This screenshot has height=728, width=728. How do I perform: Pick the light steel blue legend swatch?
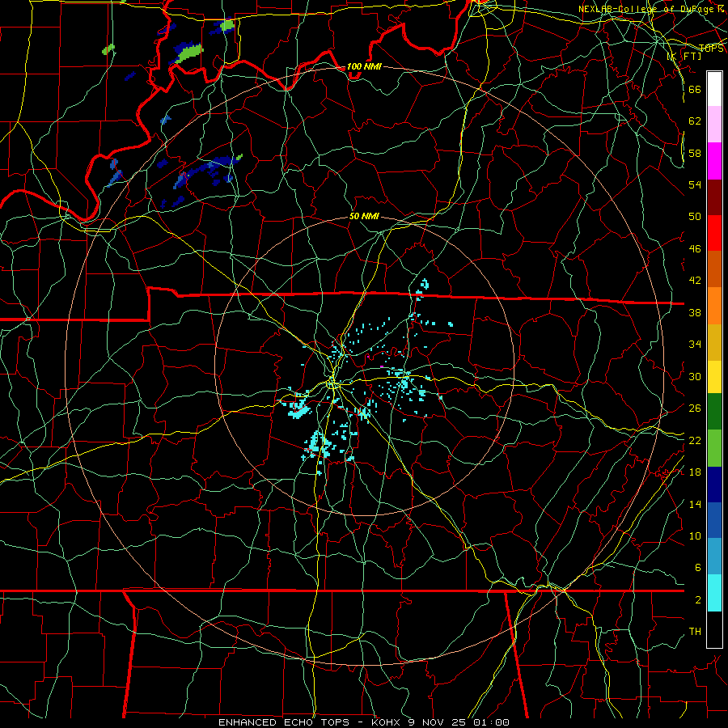(x=714, y=557)
